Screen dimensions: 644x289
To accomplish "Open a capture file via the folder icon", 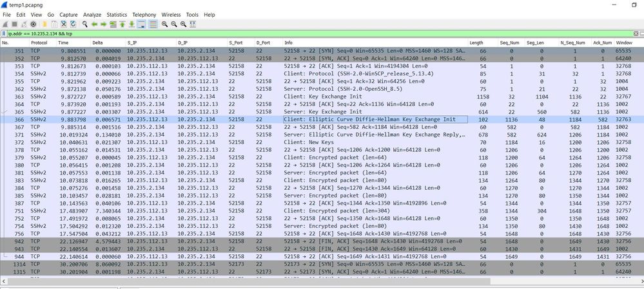I will pos(44,24).
